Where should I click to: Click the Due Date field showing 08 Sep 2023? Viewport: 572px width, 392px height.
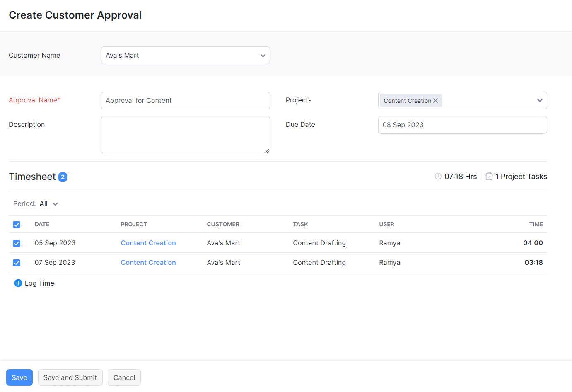462,125
